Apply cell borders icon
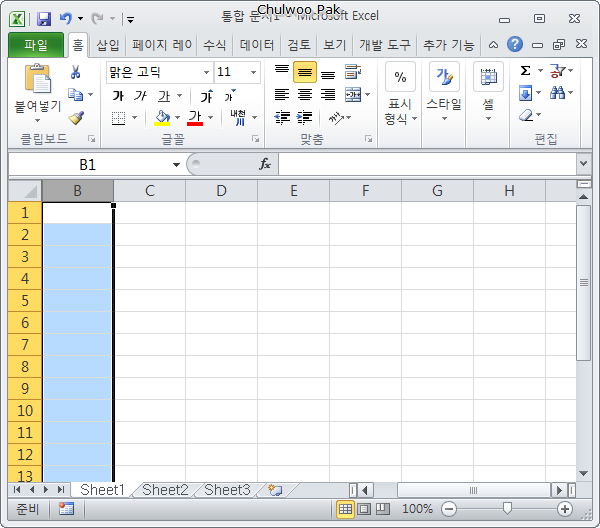The width and height of the screenshot is (600, 528). [x=118, y=118]
